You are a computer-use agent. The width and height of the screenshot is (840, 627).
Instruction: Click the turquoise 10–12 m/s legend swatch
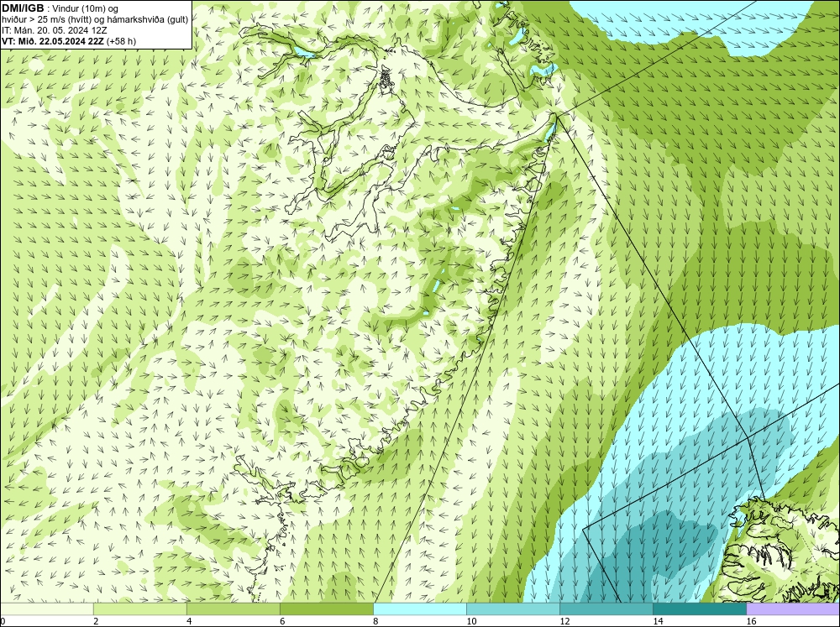pyautogui.click(x=512, y=609)
